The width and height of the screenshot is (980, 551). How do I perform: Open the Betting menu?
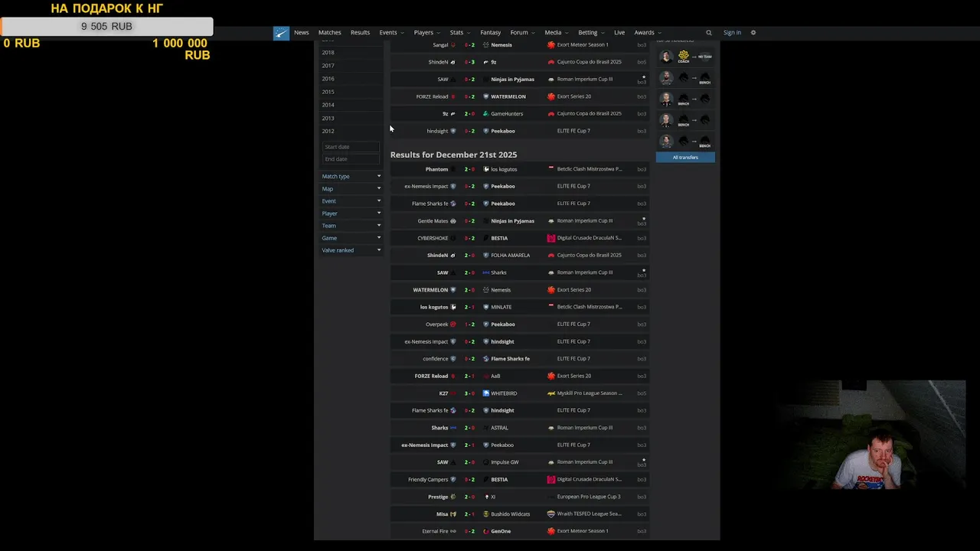(x=591, y=33)
